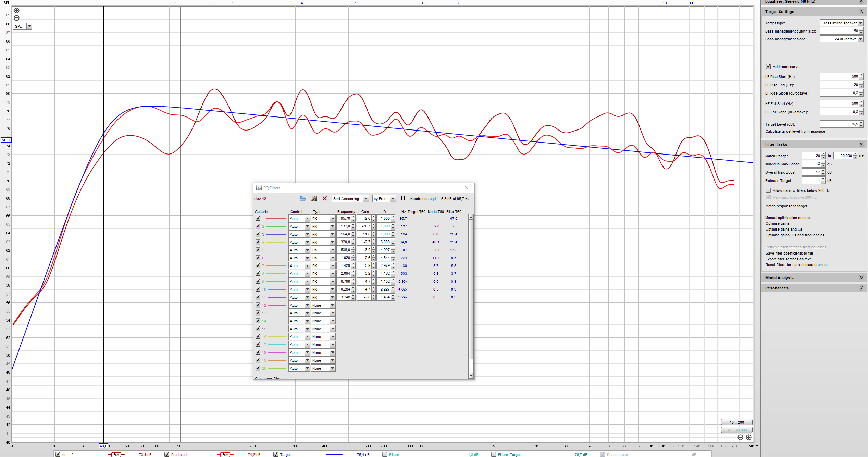
Task: Save filters with the save icon
Action: click(314, 199)
